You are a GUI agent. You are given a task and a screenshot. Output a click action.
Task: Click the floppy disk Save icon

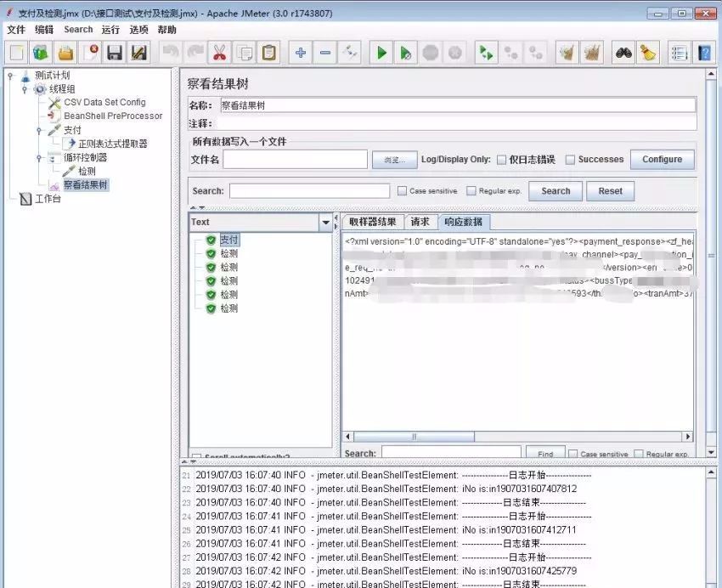click(114, 53)
